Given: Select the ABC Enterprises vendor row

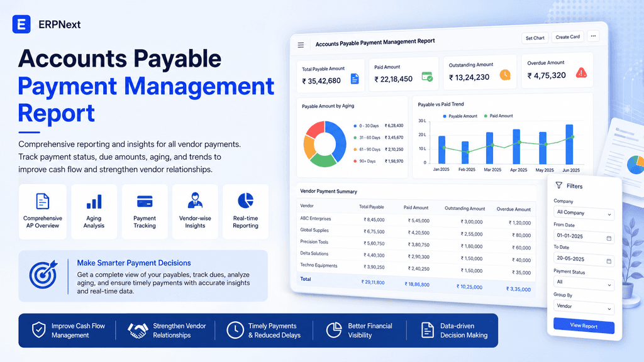Looking at the screenshot, I should [x=416, y=220].
